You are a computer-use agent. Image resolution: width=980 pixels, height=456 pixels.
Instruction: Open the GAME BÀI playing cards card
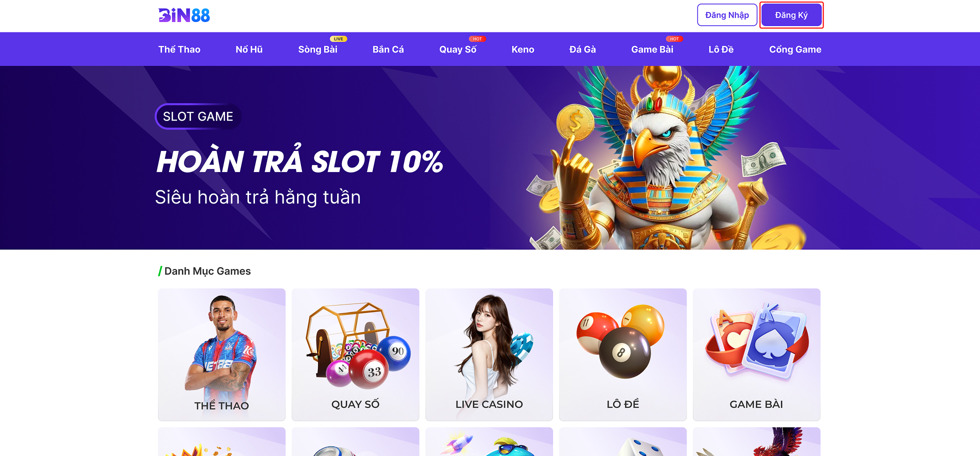click(756, 354)
